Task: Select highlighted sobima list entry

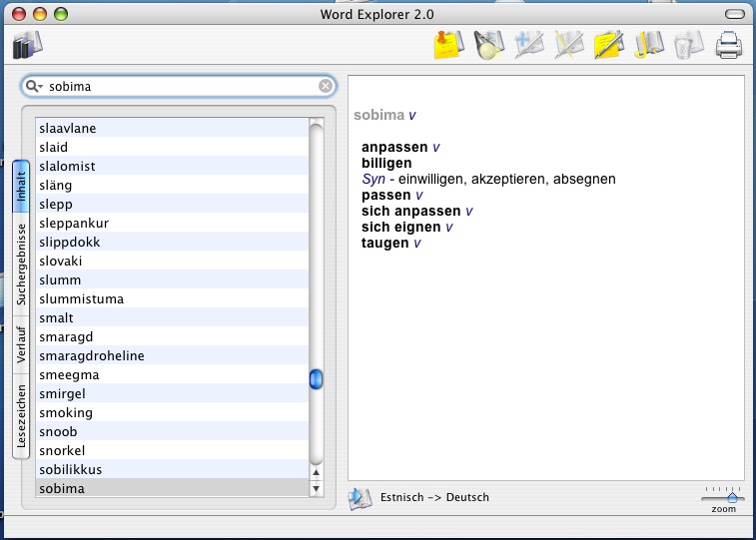Action: click(172, 488)
